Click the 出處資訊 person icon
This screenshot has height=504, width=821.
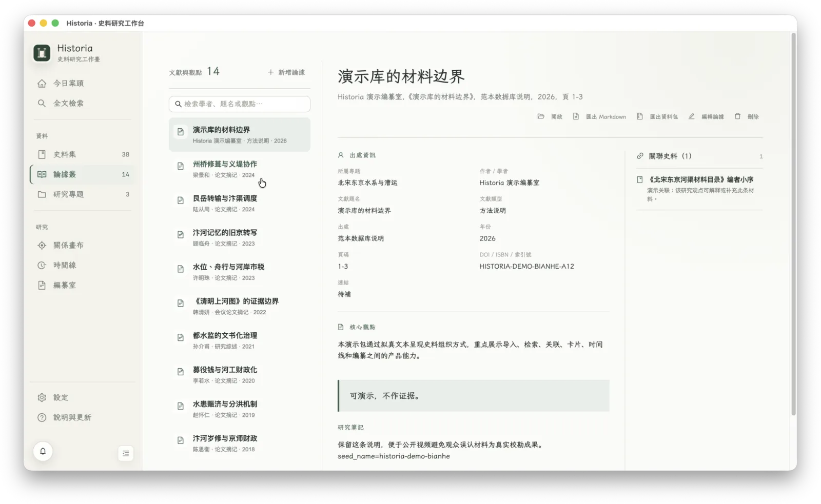pos(341,155)
